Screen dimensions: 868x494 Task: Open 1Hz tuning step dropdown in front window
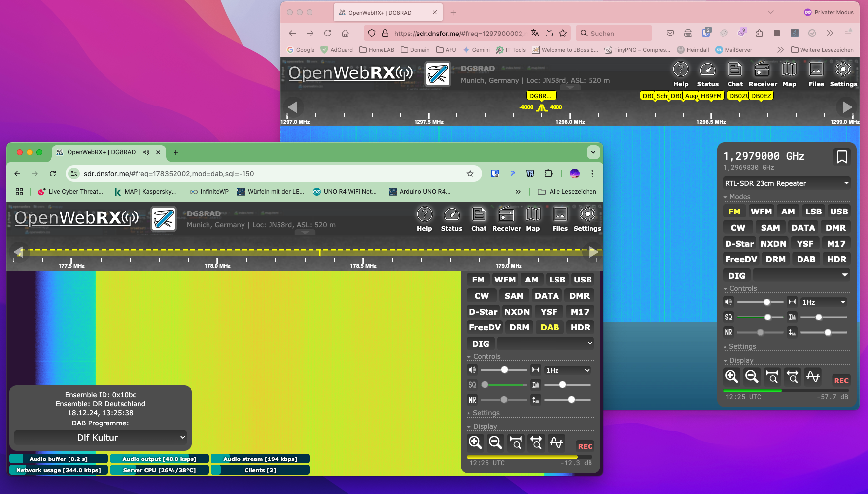pos(568,370)
